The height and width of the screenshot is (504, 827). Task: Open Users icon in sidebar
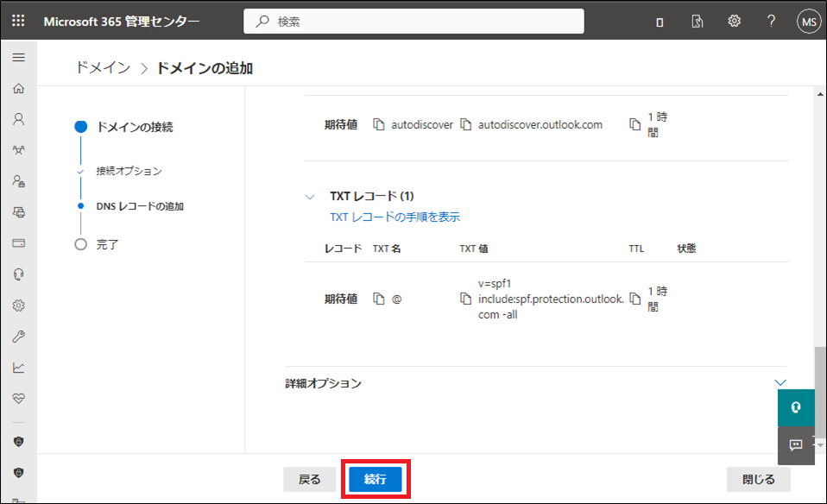pyautogui.click(x=18, y=119)
